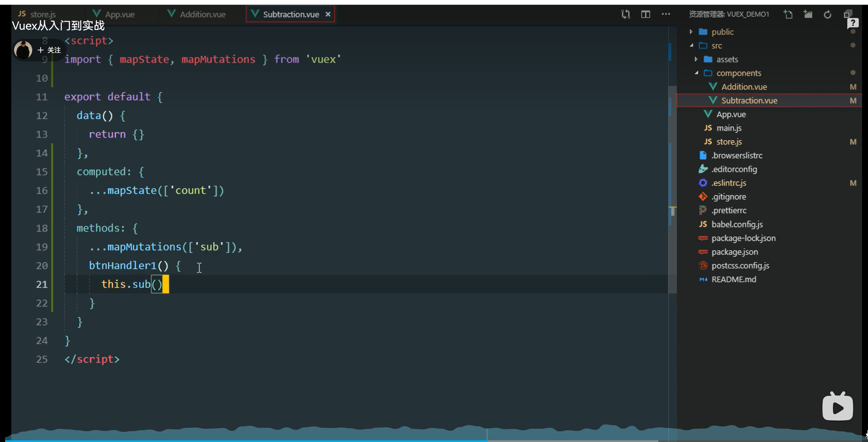The width and height of the screenshot is (868, 442).
Task: Click the main.js file in sidebar
Action: pyautogui.click(x=730, y=127)
